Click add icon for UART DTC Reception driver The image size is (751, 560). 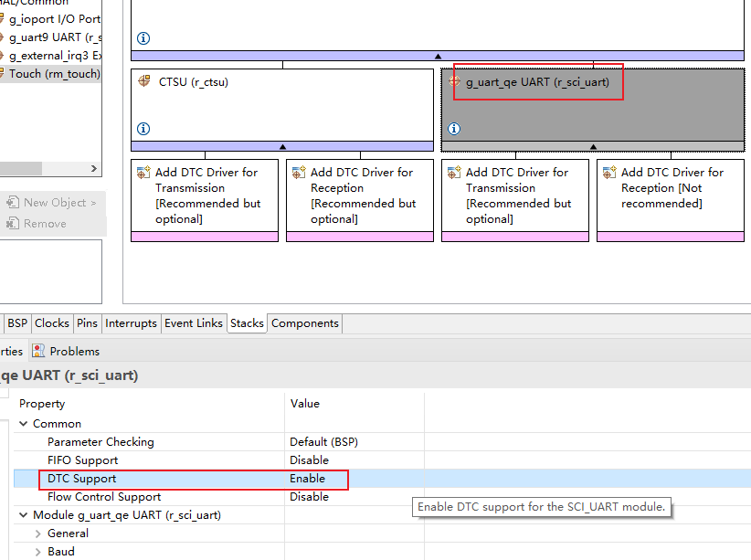(609, 172)
